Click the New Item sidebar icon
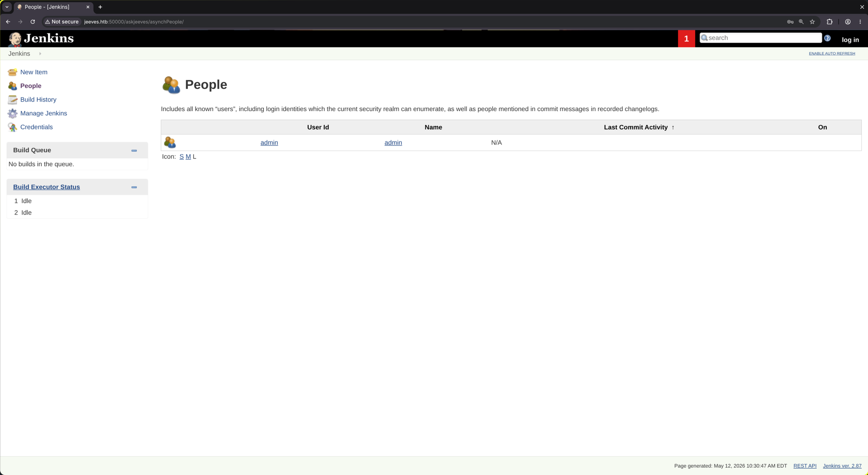868x475 pixels. 13,72
